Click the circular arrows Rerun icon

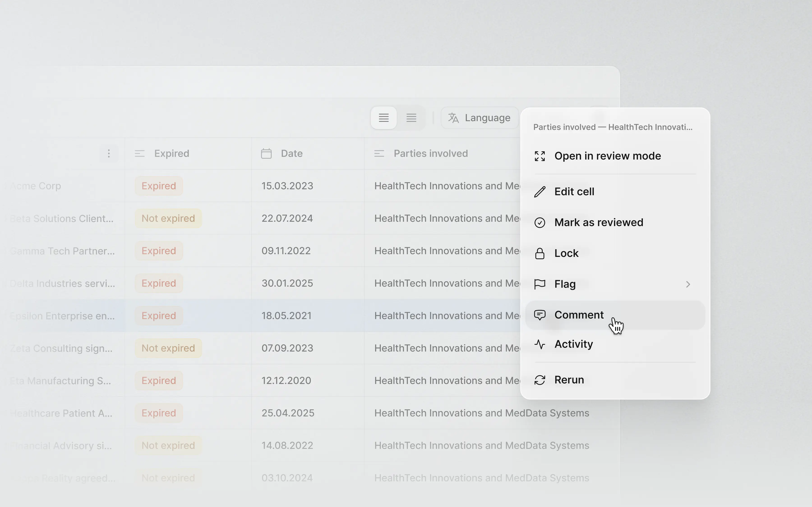pyautogui.click(x=540, y=380)
